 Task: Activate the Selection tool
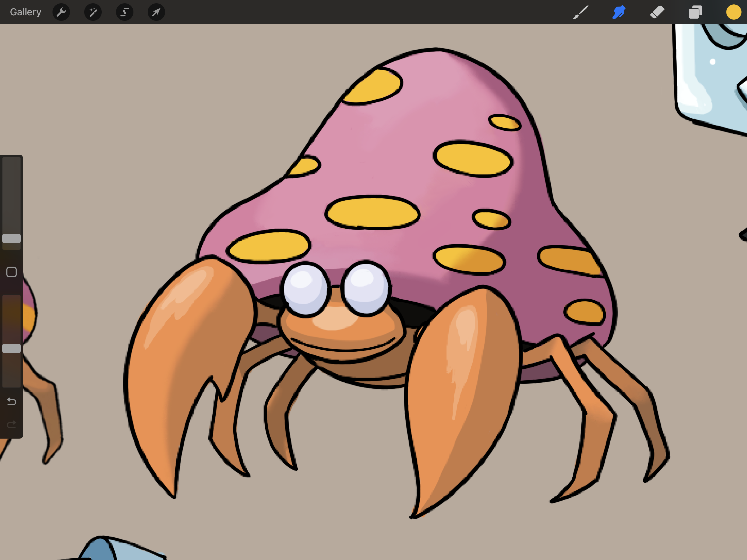coord(125,12)
